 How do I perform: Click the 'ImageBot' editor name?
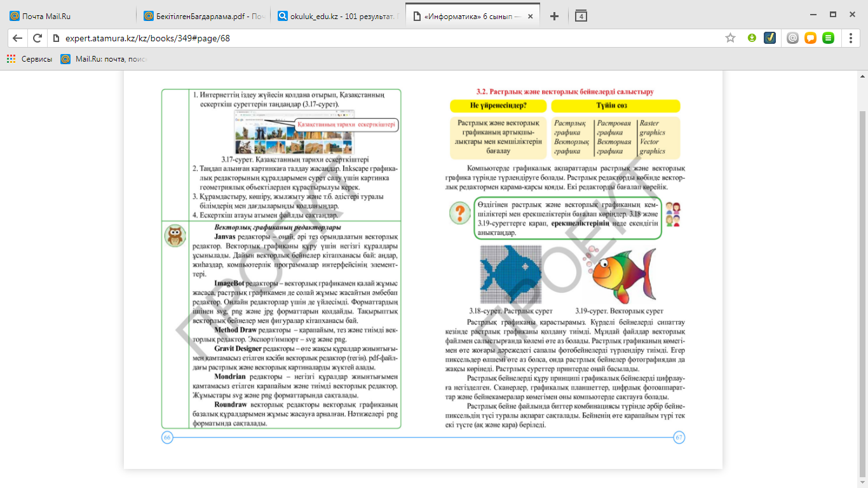click(229, 283)
